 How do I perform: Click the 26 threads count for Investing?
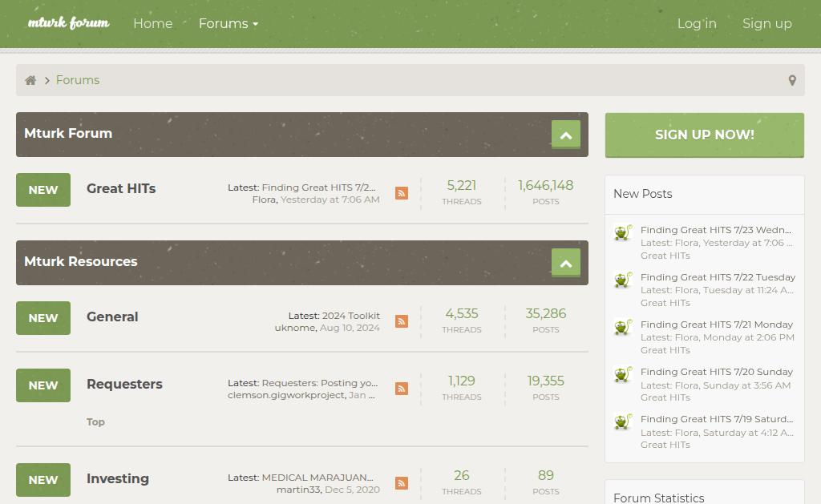point(461,475)
